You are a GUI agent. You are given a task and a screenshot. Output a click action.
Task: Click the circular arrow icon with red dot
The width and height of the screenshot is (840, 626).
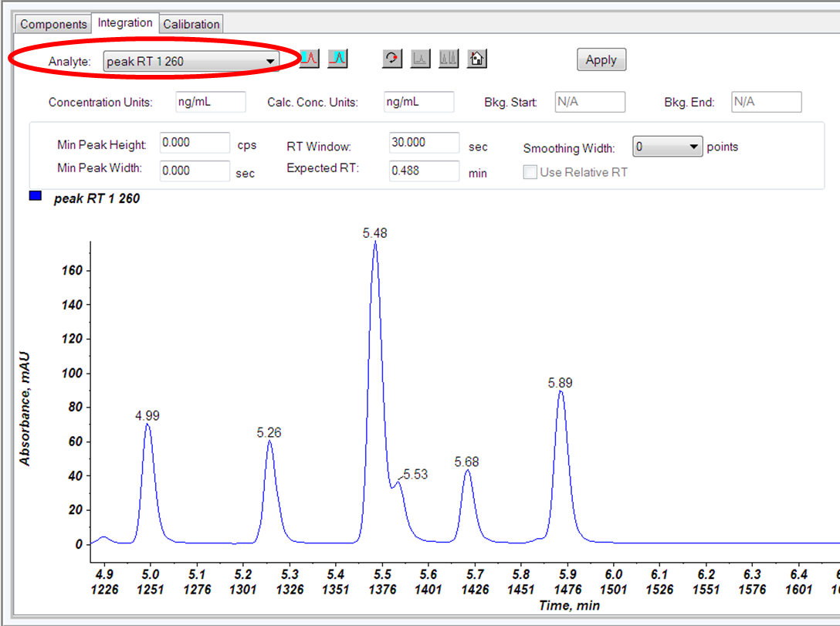point(392,59)
